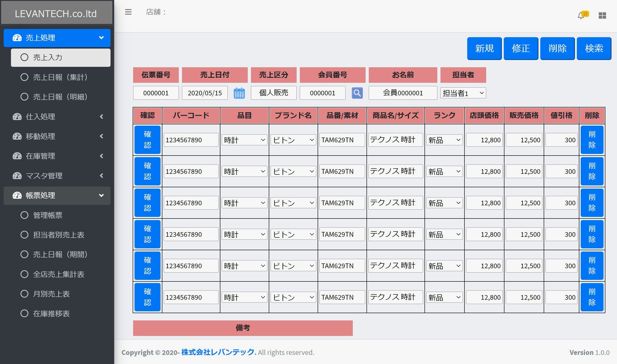The image size is (617, 364).
Task: Click the top 削除 button beside 修正
Action: pos(557,48)
